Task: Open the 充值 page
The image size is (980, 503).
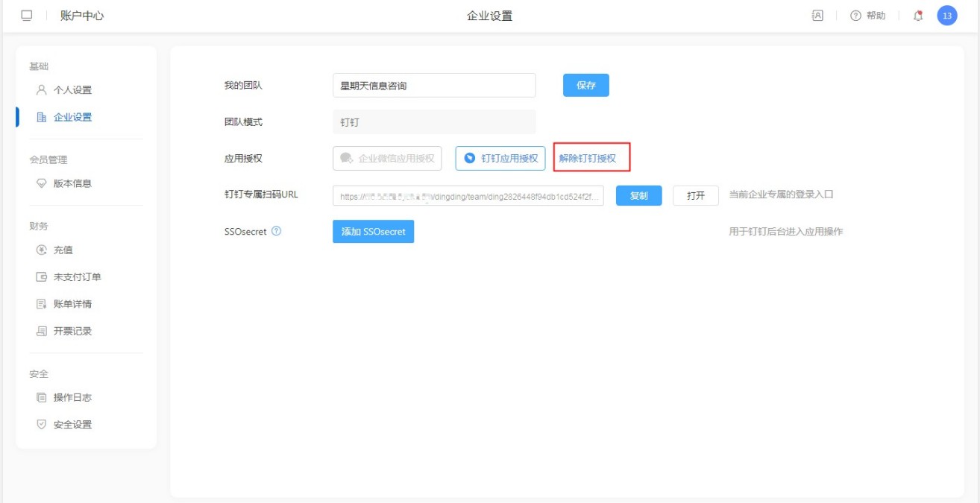Action: (63, 250)
